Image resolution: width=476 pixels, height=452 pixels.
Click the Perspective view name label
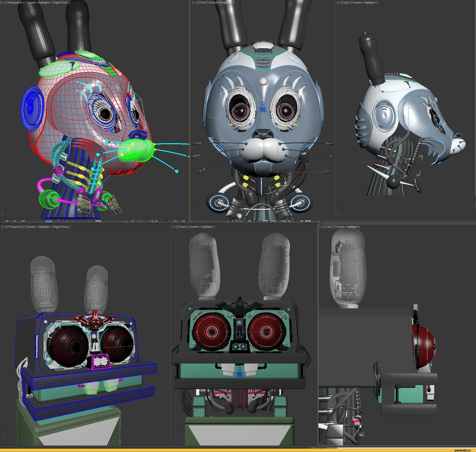(15, 227)
